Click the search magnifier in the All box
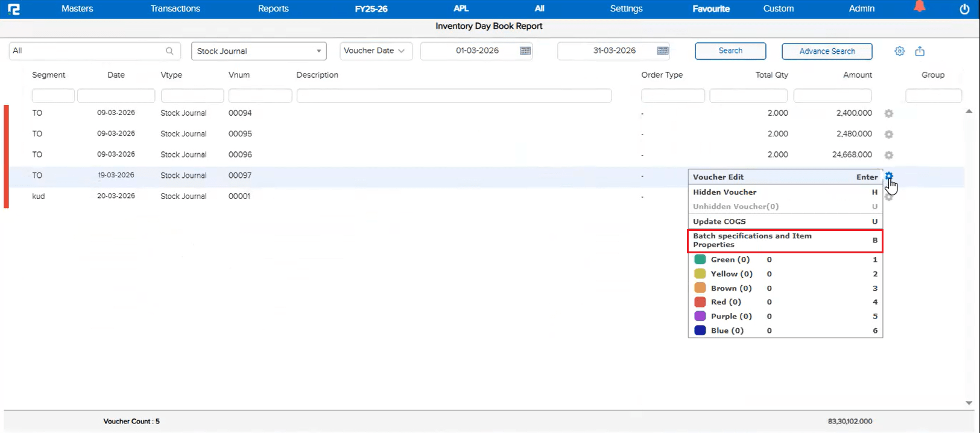Image resolution: width=980 pixels, height=433 pixels. (169, 51)
